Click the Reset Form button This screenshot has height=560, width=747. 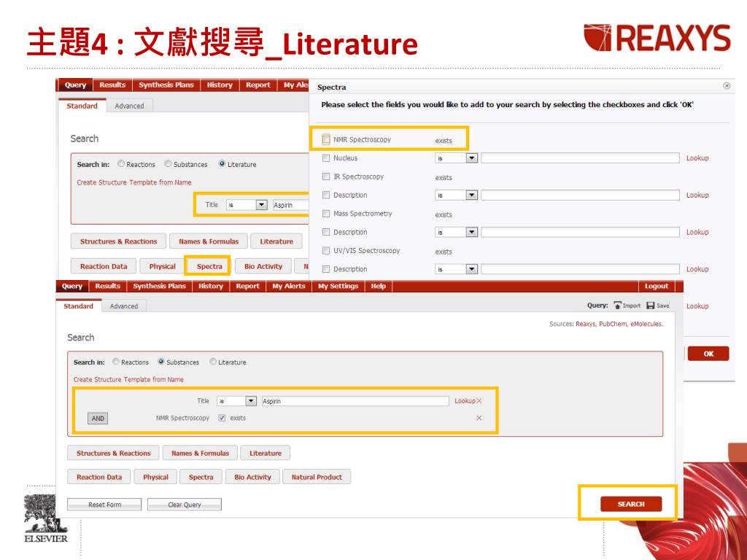104,505
